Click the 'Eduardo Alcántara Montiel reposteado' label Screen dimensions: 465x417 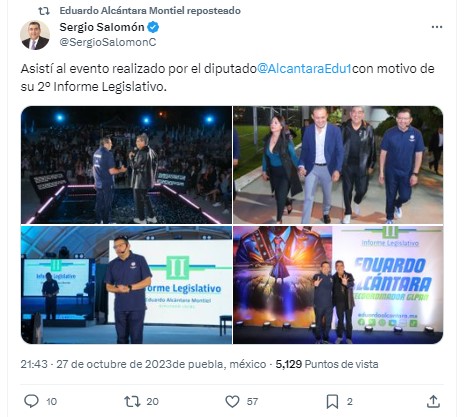tap(150, 11)
